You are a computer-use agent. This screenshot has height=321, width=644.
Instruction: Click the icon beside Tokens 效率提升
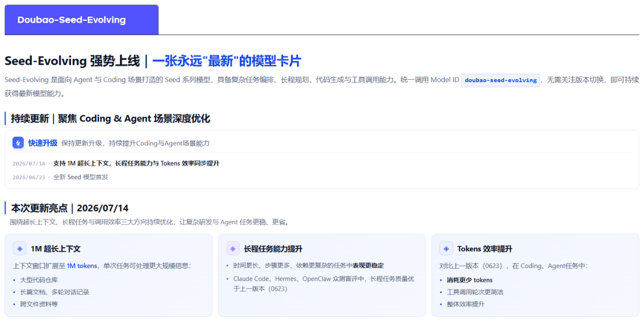pyautogui.click(x=446, y=248)
